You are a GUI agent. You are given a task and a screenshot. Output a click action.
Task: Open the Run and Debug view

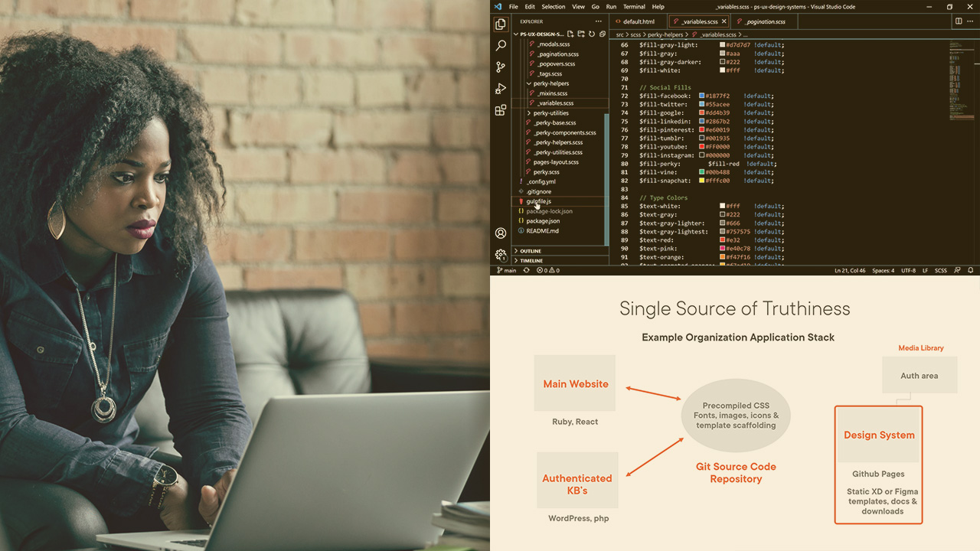pyautogui.click(x=501, y=89)
